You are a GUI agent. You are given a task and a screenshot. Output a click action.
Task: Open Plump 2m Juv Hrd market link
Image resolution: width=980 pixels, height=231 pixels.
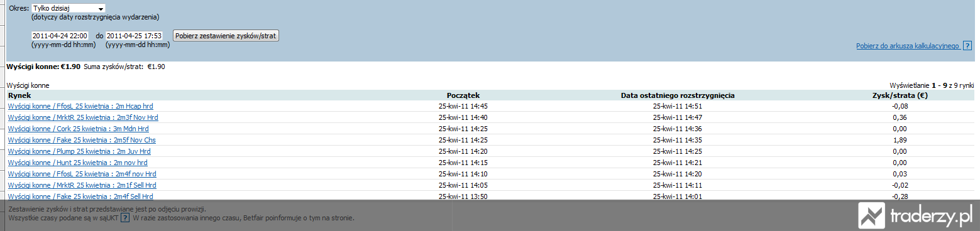pos(79,151)
